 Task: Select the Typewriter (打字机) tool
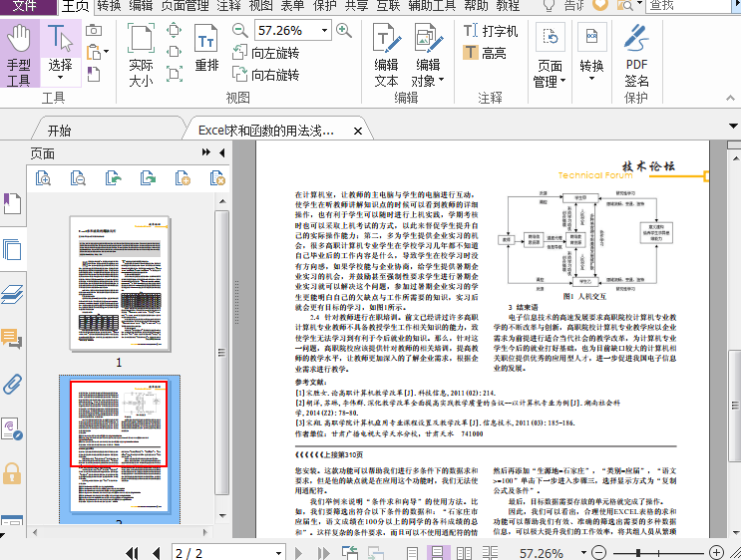(x=491, y=31)
